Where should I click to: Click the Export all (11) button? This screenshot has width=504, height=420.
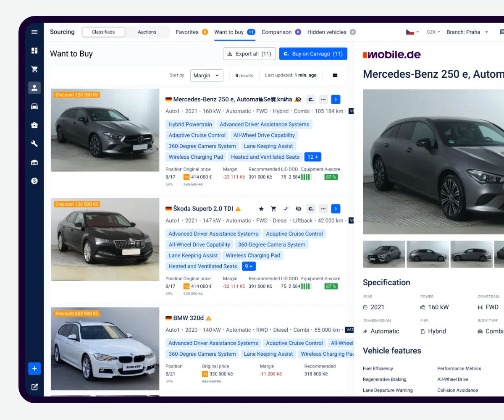(249, 54)
